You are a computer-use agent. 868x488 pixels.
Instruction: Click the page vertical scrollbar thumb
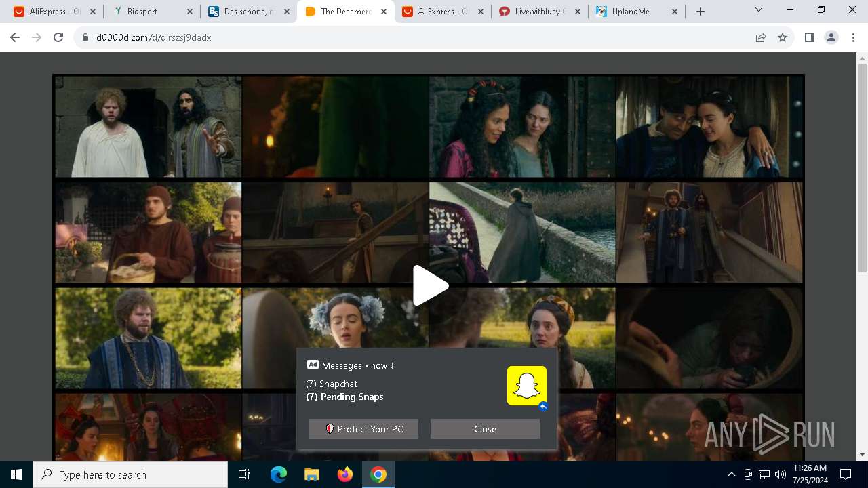(862, 168)
